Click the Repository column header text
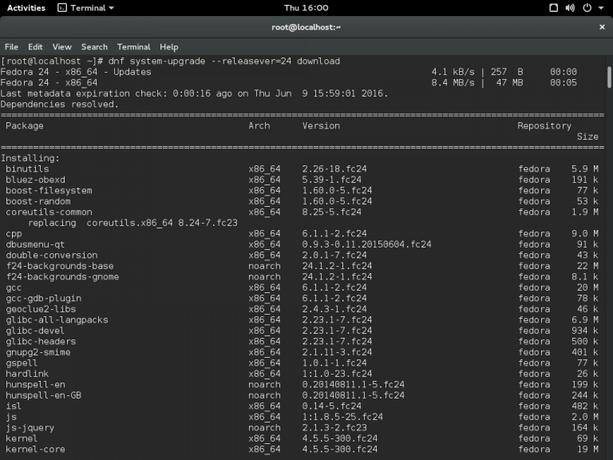Image resolution: width=613 pixels, height=460 pixels. [x=543, y=126]
